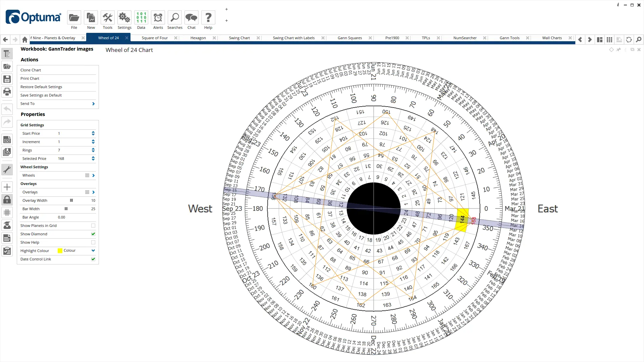Click the clipboard checklist sidebar icon

click(7, 251)
